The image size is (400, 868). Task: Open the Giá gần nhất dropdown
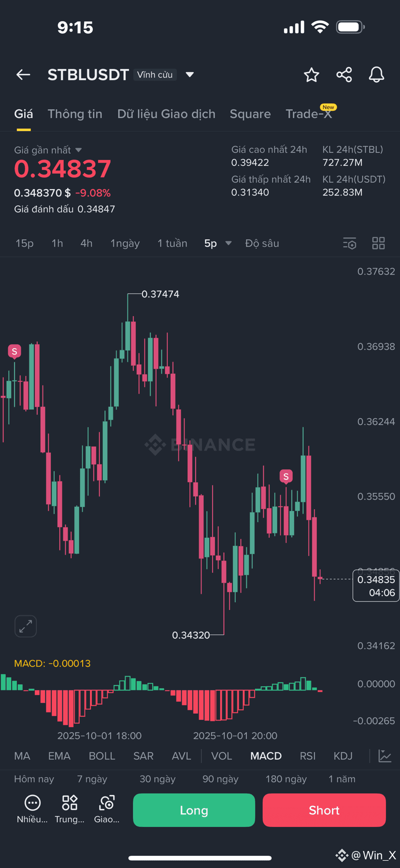pos(48,150)
